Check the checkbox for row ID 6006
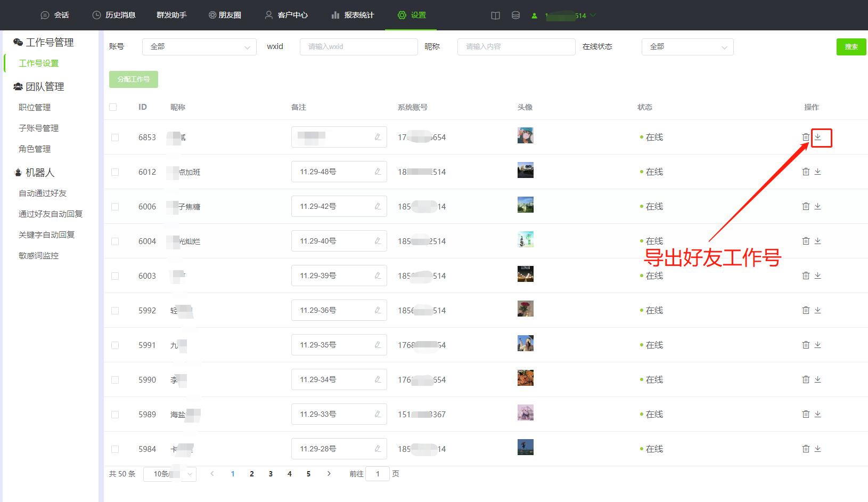 click(115, 206)
